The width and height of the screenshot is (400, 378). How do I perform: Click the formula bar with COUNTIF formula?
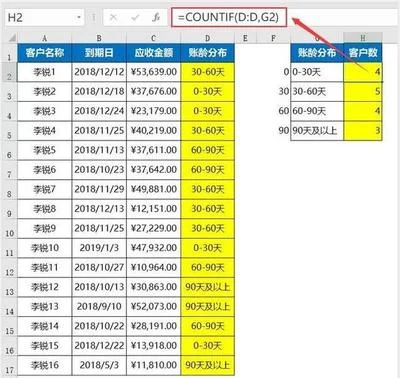click(x=229, y=17)
